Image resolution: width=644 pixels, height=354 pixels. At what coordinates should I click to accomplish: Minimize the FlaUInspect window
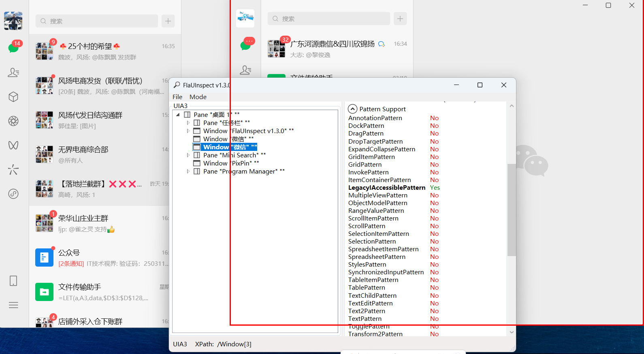(456, 85)
